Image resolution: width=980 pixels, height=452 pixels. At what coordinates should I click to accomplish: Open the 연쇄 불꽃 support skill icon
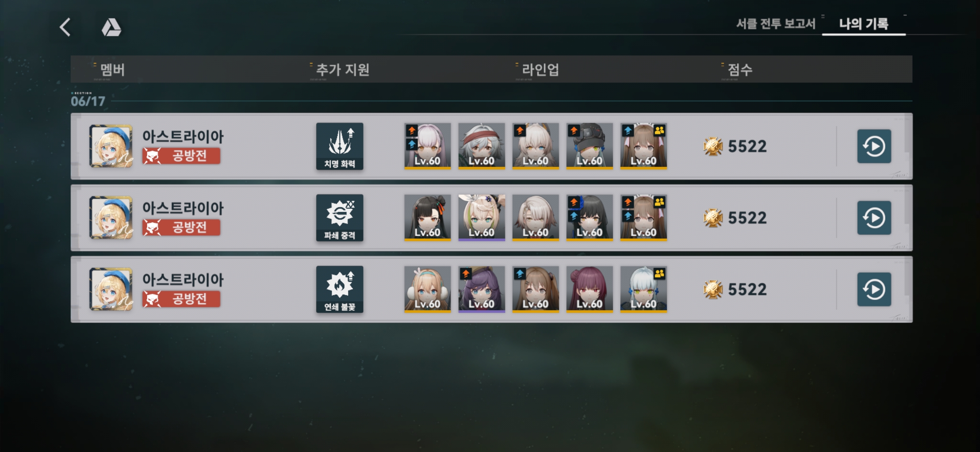tap(340, 290)
